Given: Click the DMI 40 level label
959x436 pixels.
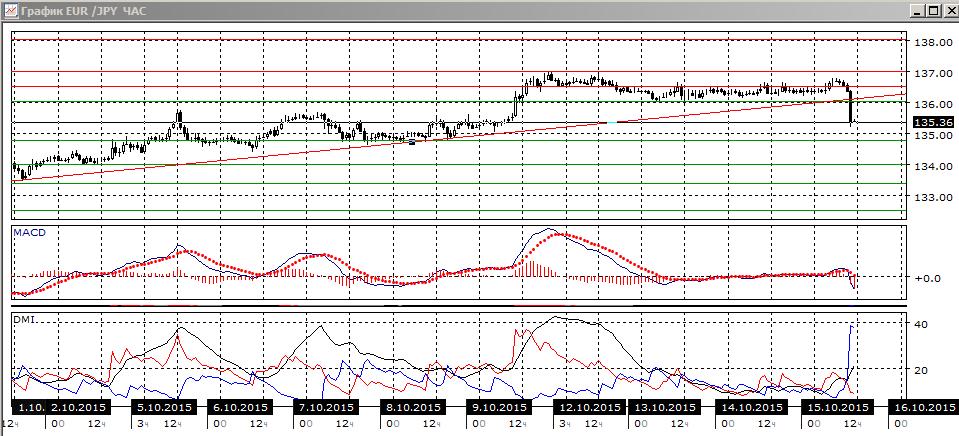Looking at the screenshot, I should 922,324.
